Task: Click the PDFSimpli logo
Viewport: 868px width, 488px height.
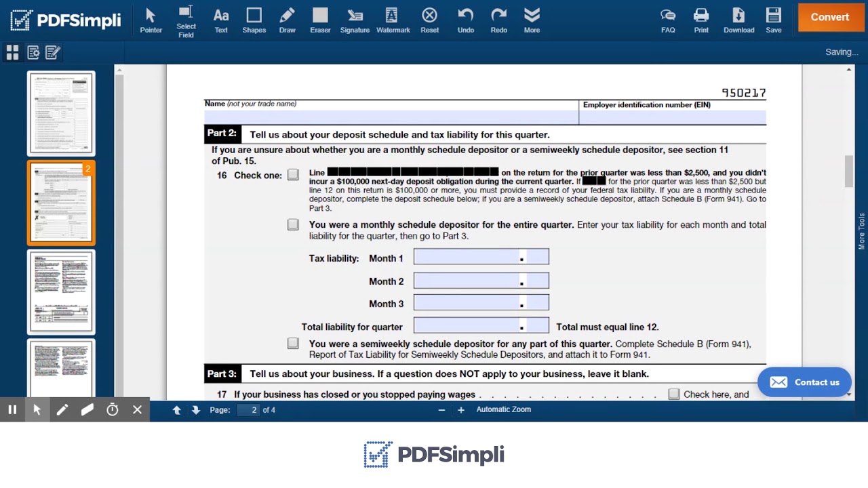Action: (66, 20)
